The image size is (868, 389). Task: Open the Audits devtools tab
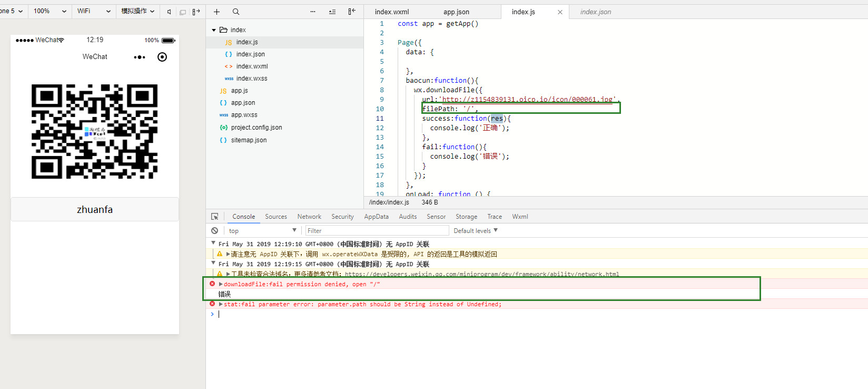point(408,217)
